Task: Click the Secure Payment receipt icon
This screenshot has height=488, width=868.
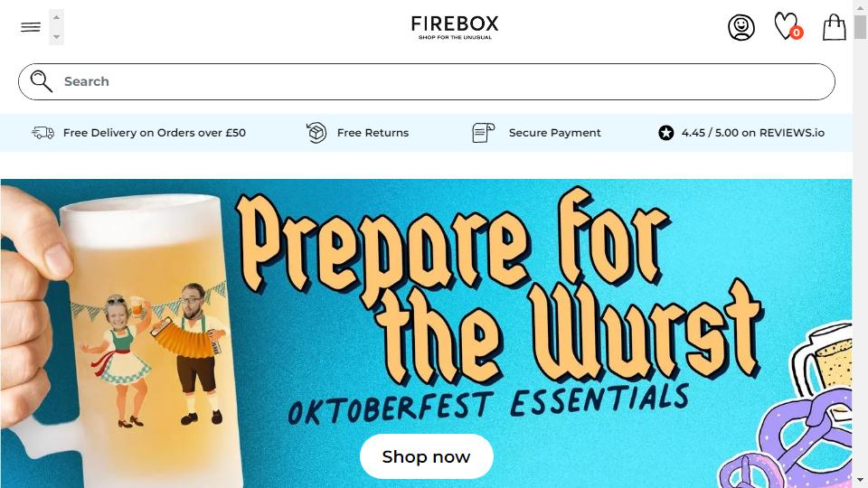Action: [483, 133]
